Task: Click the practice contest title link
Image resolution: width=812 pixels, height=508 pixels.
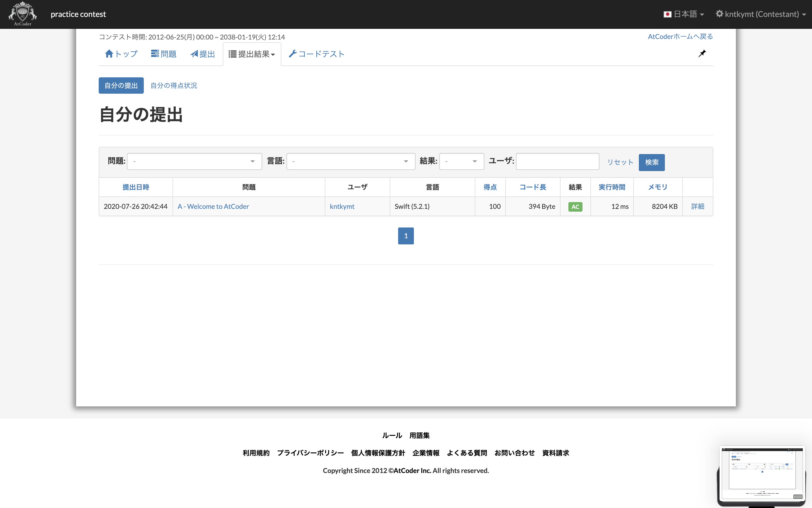Action: pyautogui.click(x=78, y=14)
